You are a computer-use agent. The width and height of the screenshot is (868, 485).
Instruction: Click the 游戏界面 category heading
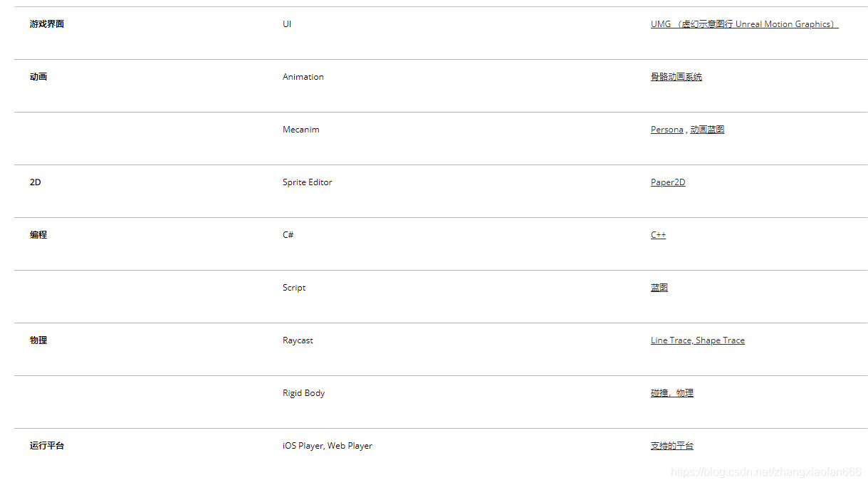[x=47, y=24]
